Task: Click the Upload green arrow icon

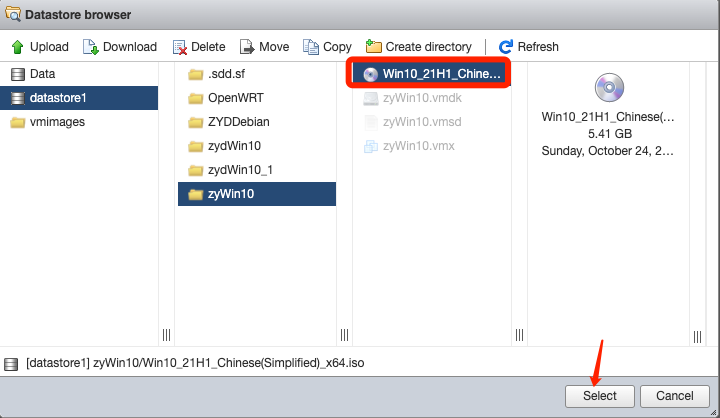Action: pos(17,47)
